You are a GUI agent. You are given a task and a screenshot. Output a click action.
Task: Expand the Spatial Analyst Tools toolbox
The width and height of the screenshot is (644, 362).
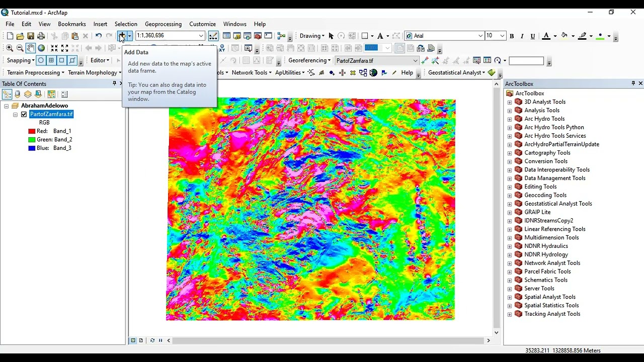tap(510, 297)
